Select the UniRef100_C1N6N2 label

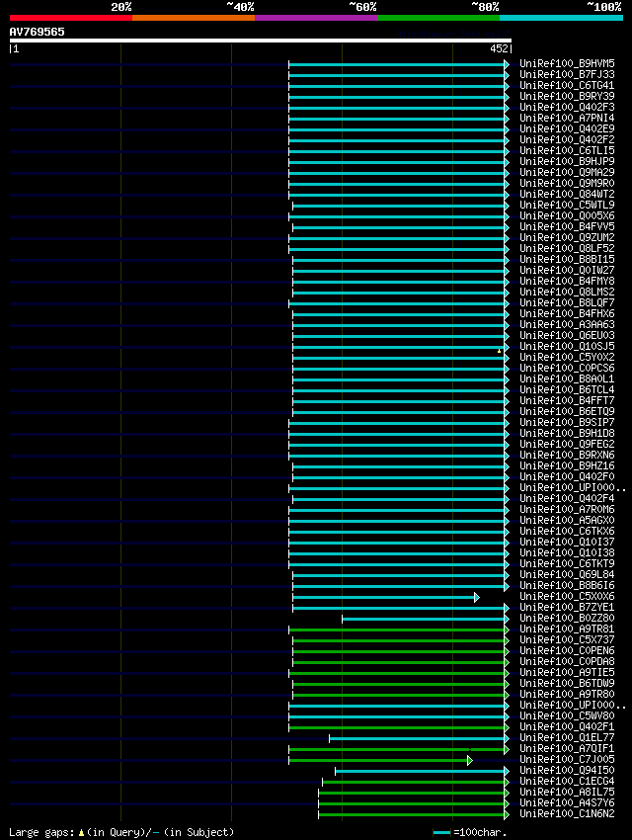(x=567, y=813)
